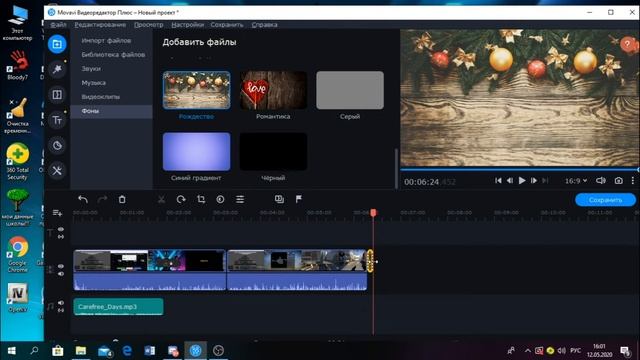Take a snapshot with camera icon
The width and height of the screenshot is (640, 360).
(619, 180)
